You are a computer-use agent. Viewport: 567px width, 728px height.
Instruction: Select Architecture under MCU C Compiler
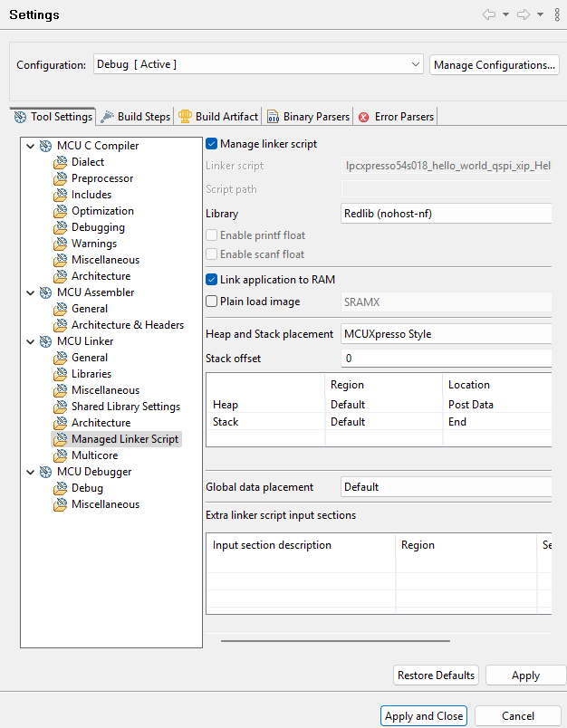pos(101,276)
